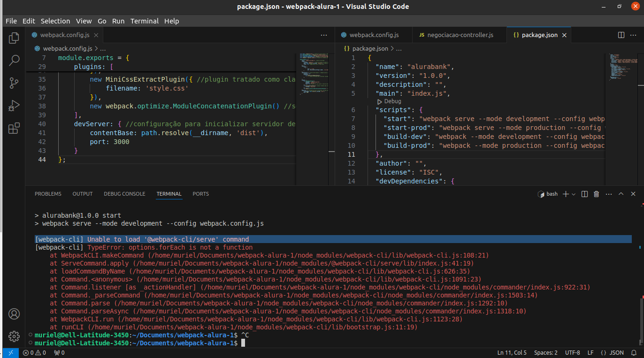This screenshot has height=358, width=644.
Task: Open the Go menu
Action: (x=102, y=21)
